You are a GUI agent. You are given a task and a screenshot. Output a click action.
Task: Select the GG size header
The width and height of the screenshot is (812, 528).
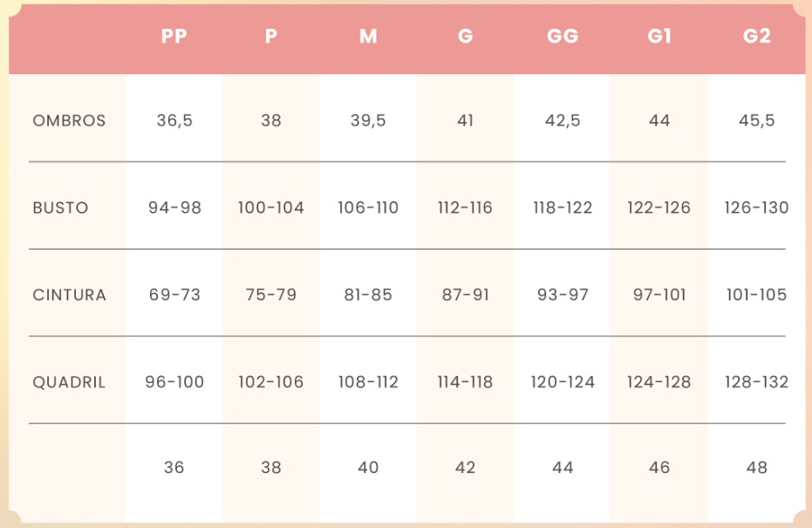pos(563,36)
